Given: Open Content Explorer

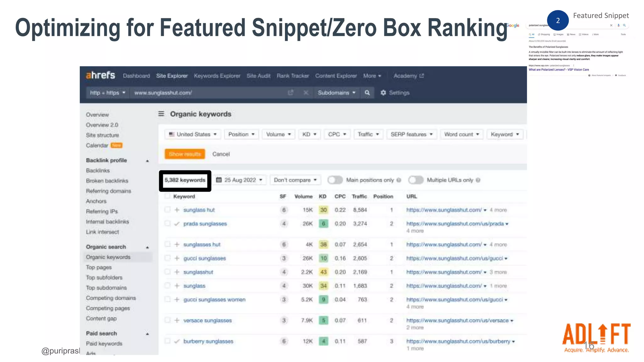Looking at the screenshot, I should [x=336, y=76].
